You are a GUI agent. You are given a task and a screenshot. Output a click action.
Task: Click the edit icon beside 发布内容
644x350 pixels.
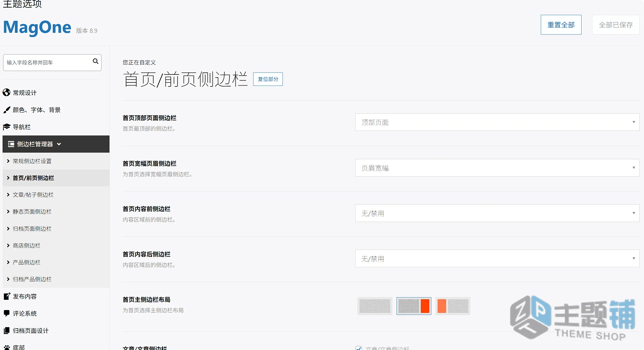7,296
